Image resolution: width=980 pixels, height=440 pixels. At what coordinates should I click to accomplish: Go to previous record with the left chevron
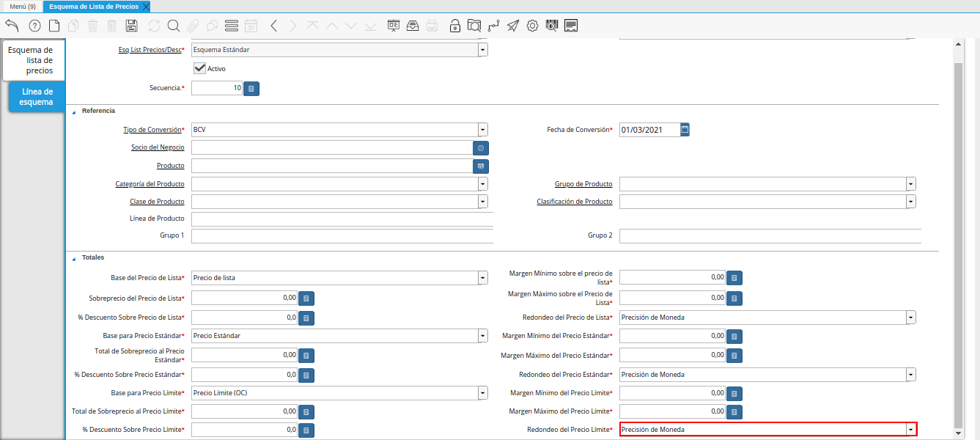tap(273, 26)
